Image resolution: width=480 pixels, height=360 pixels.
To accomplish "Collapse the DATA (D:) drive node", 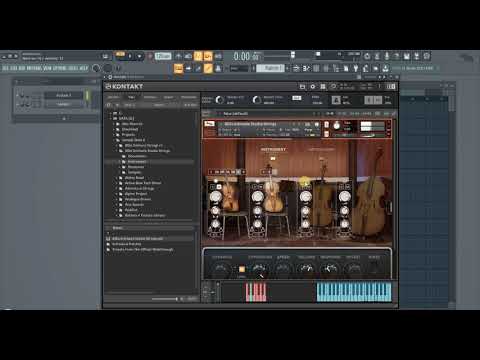I will coord(111,119).
